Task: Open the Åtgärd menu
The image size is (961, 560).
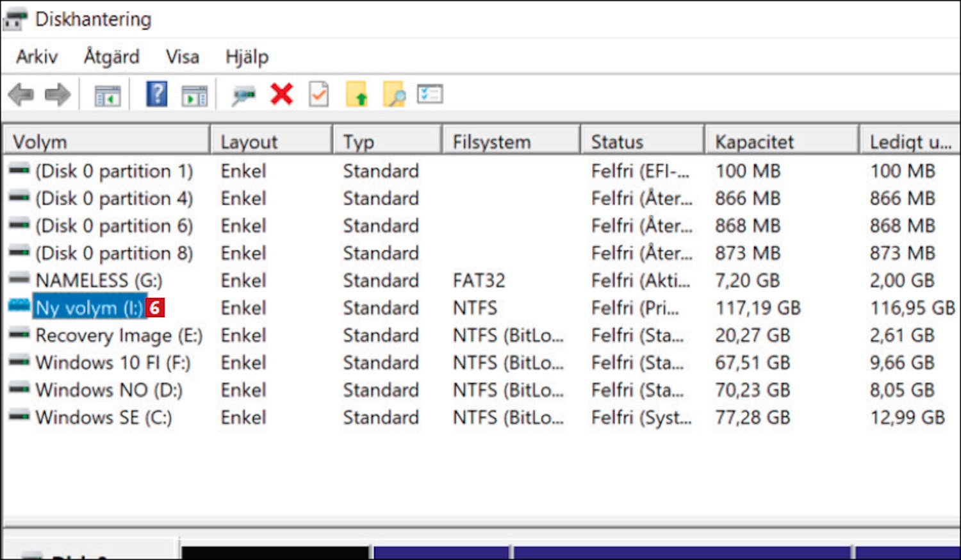Action: [111, 57]
